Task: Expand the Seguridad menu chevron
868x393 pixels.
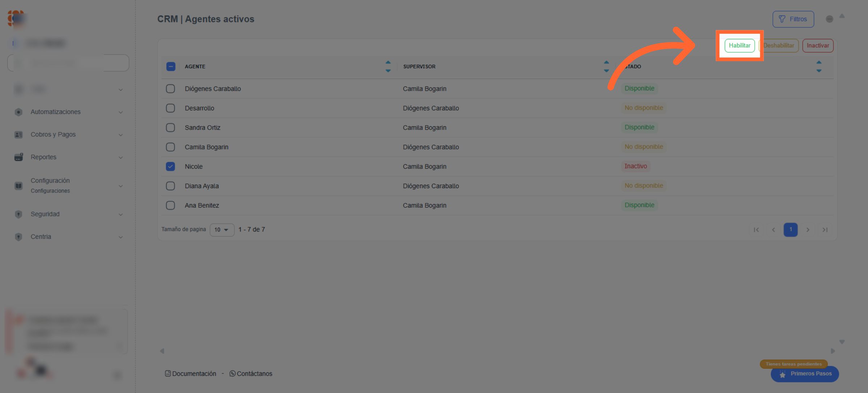Action: (120, 215)
